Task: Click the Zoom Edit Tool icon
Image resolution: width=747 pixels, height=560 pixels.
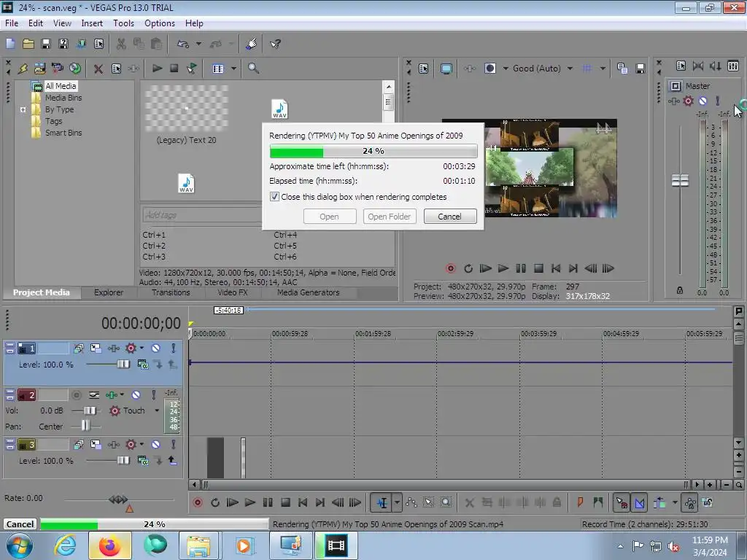Action: (x=446, y=502)
